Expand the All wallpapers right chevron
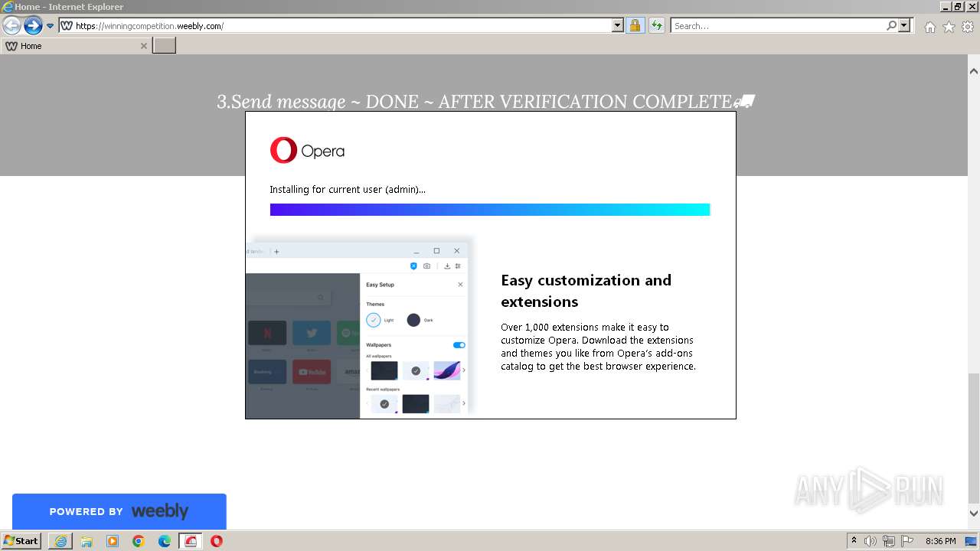 tap(463, 370)
